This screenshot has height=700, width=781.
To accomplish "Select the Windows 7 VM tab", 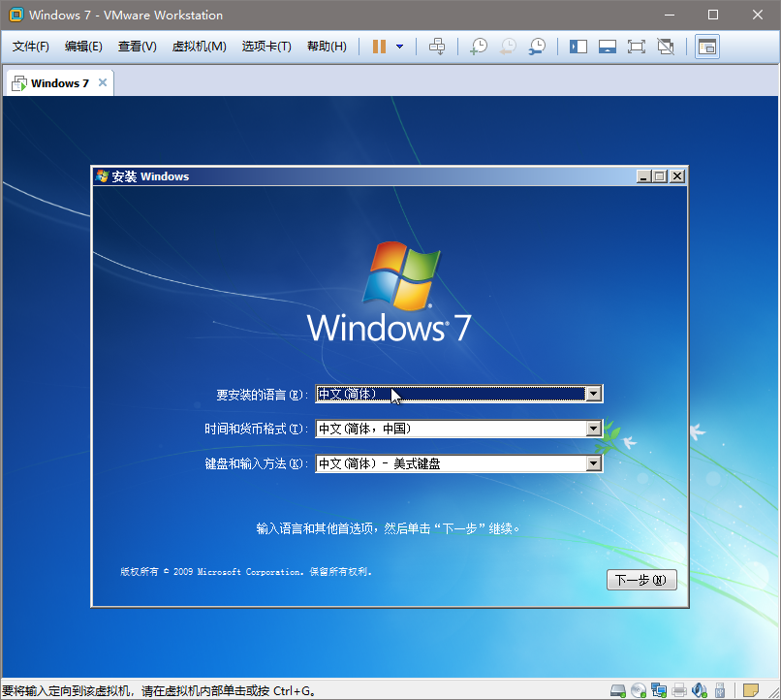I will (59, 83).
